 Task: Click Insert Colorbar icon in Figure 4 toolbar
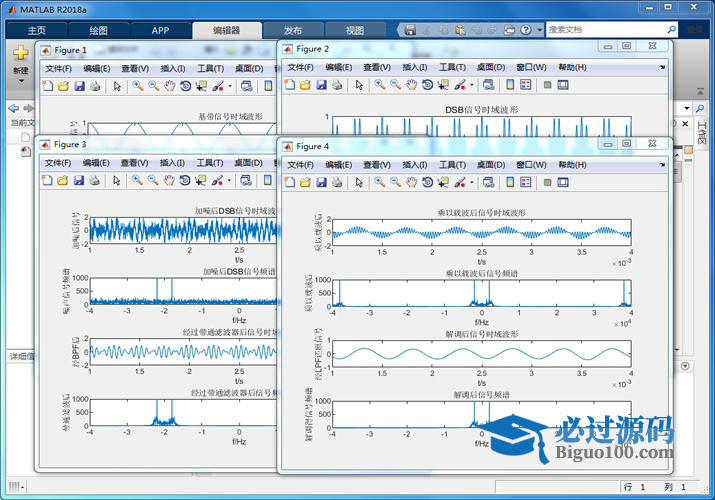[510, 182]
